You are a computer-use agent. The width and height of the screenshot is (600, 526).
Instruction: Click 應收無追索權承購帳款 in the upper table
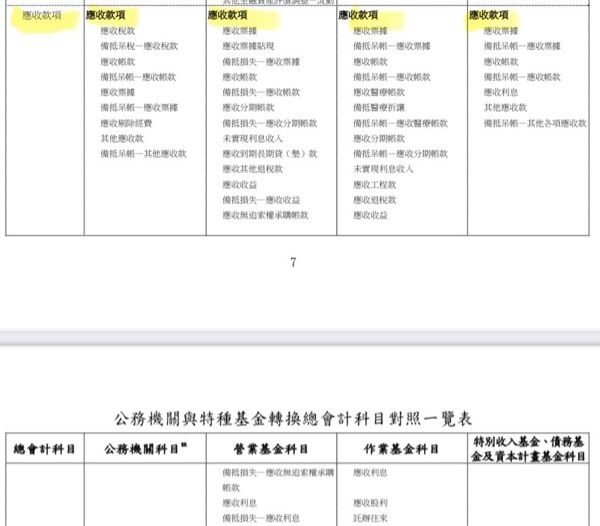(265, 215)
